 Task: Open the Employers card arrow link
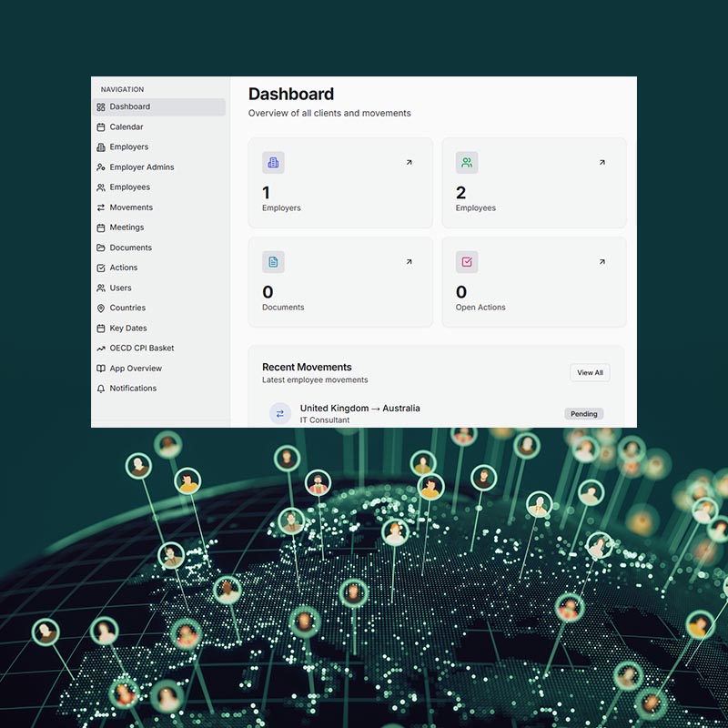tap(409, 163)
